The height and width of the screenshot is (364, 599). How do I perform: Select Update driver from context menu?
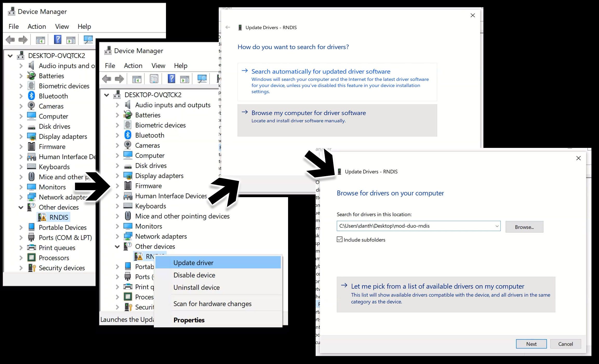click(194, 263)
